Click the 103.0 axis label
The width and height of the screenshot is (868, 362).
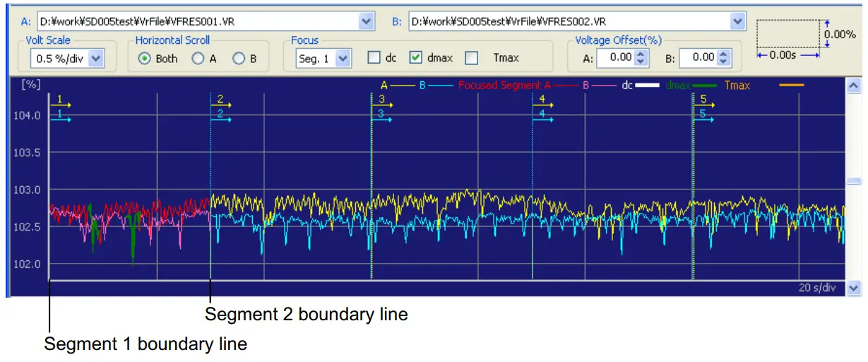point(27,189)
